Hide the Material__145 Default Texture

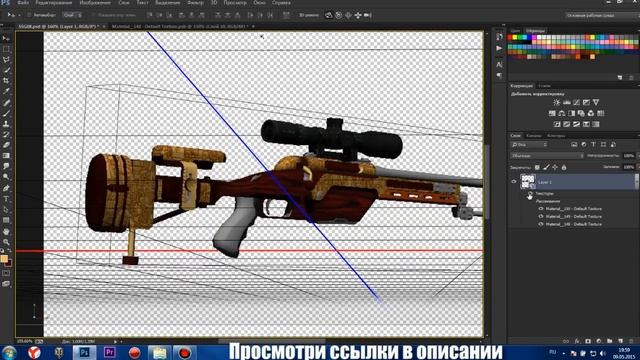[x=541, y=216]
